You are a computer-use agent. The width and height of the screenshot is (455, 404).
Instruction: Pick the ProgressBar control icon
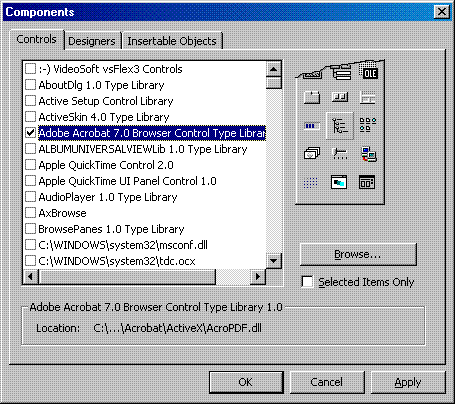pyautogui.click(x=312, y=126)
